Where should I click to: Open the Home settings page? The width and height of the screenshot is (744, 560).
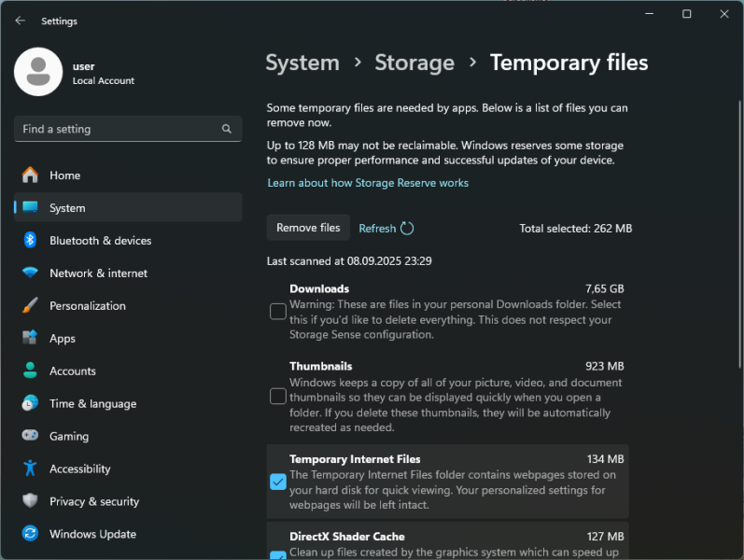128,175
